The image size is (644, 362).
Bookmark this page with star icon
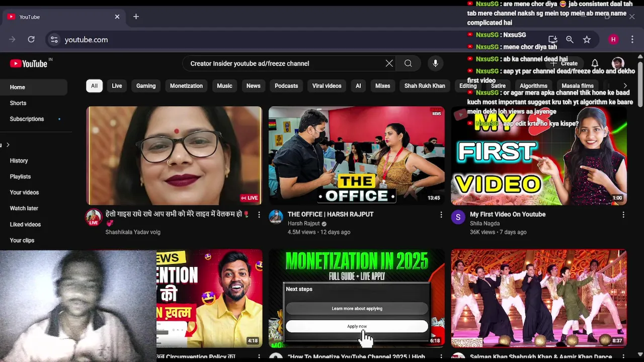587,39
